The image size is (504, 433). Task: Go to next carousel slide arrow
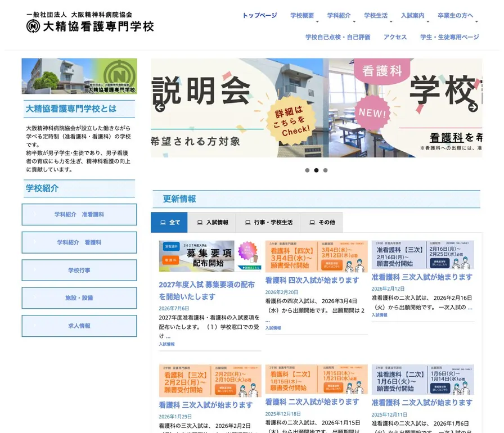pyautogui.click(x=473, y=107)
